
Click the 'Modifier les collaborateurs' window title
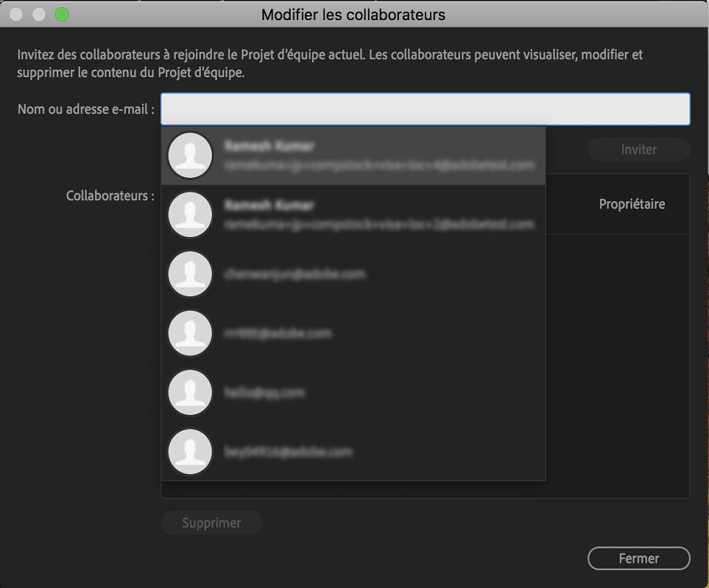point(353,14)
